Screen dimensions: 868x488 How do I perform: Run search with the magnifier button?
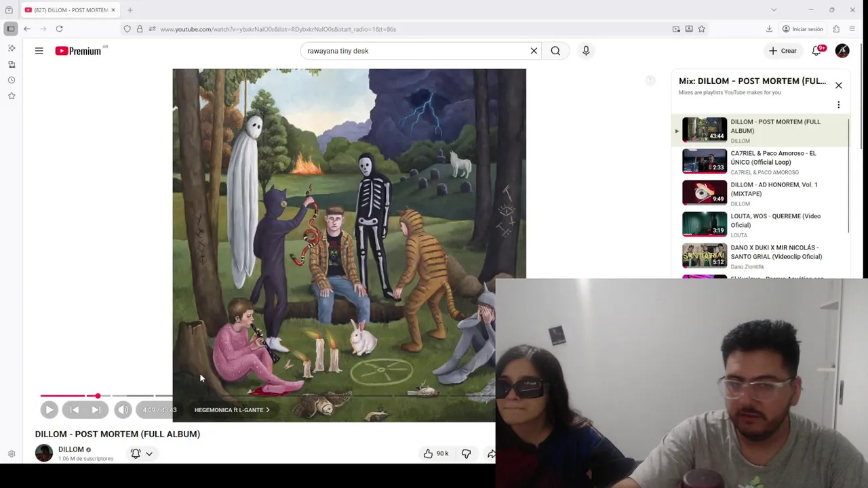(555, 51)
